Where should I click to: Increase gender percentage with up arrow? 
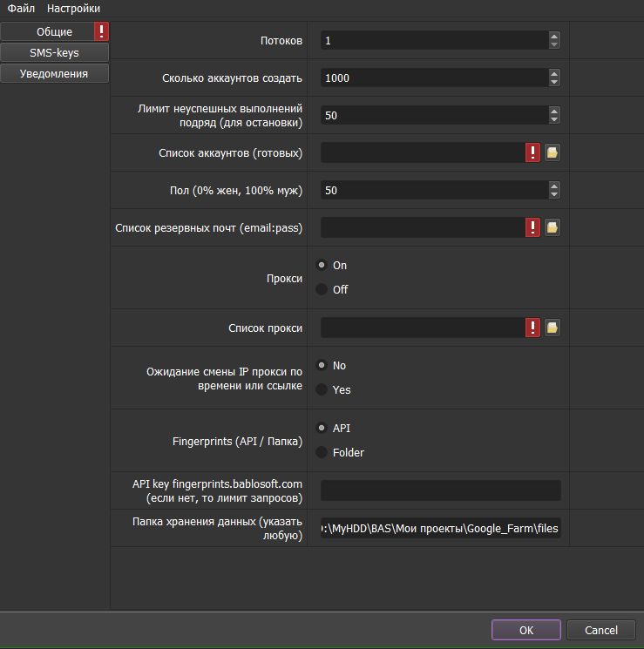(x=554, y=186)
